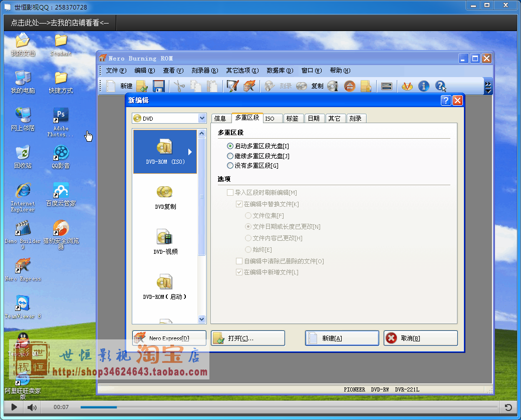Image resolution: width=521 pixels, height=420 pixels.
Task: Click the Choose Recorder toolbar icon
Action: [386, 86]
